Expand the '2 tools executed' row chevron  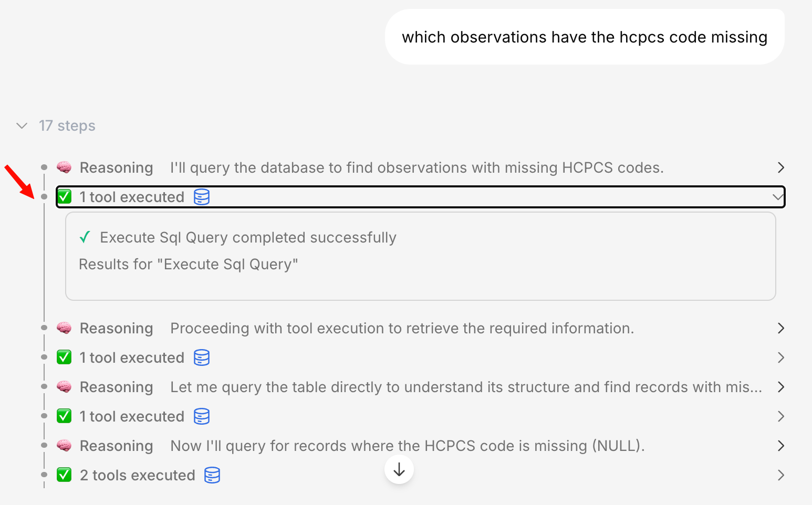(x=781, y=475)
